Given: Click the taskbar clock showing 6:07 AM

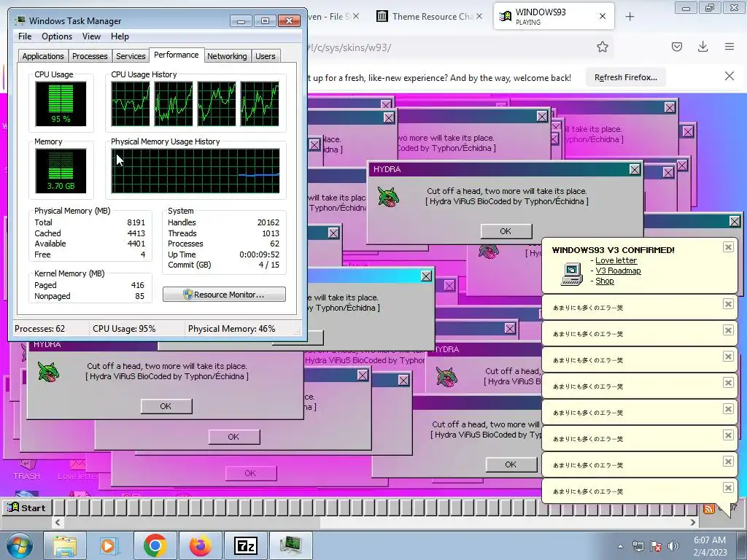Looking at the screenshot, I should (710, 546).
